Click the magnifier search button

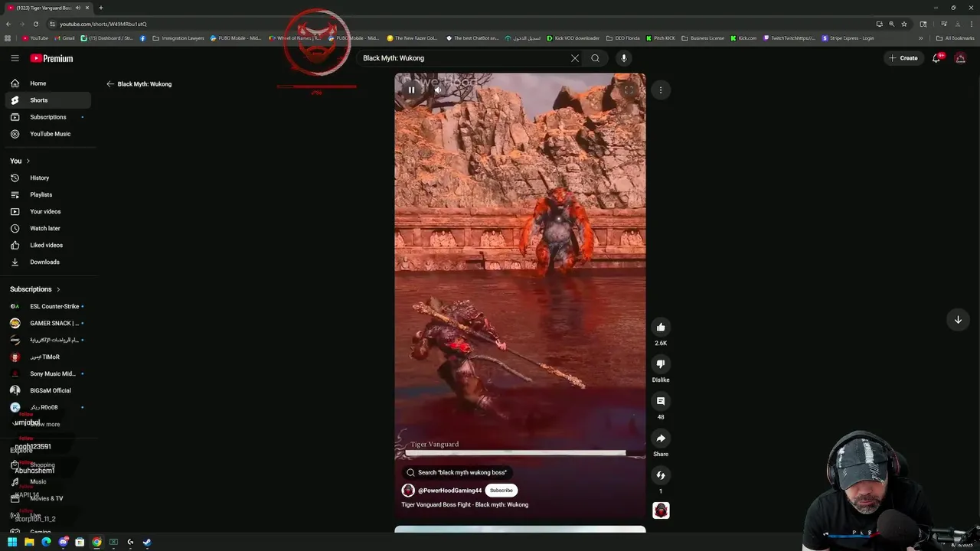tap(595, 58)
